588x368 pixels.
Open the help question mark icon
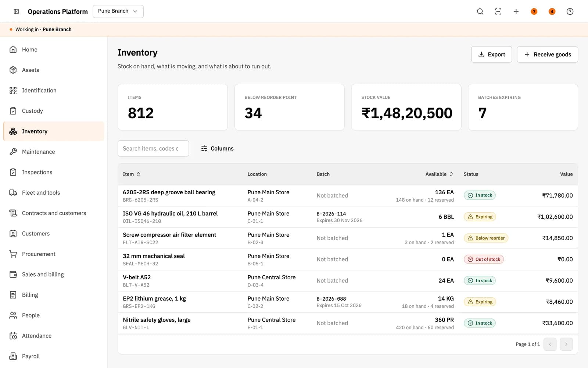pos(570,11)
